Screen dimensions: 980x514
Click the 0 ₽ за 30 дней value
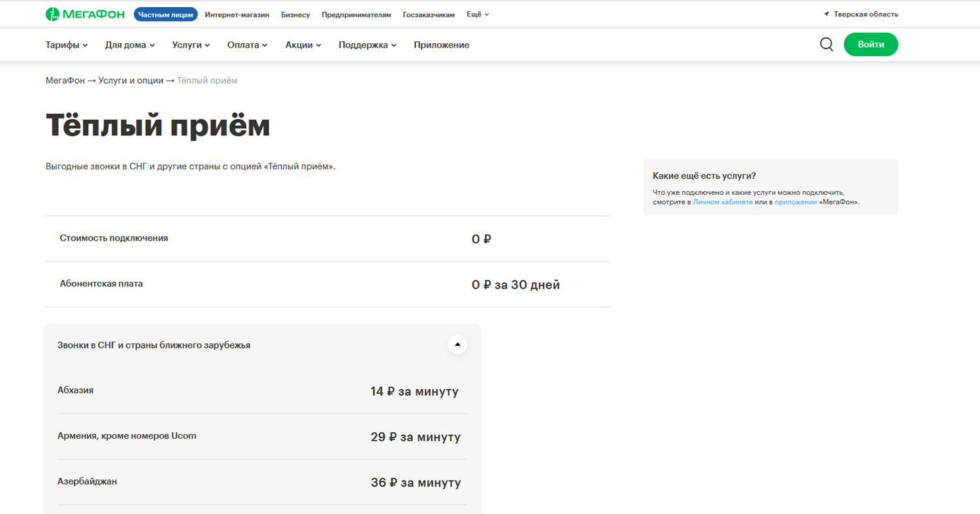click(x=515, y=285)
